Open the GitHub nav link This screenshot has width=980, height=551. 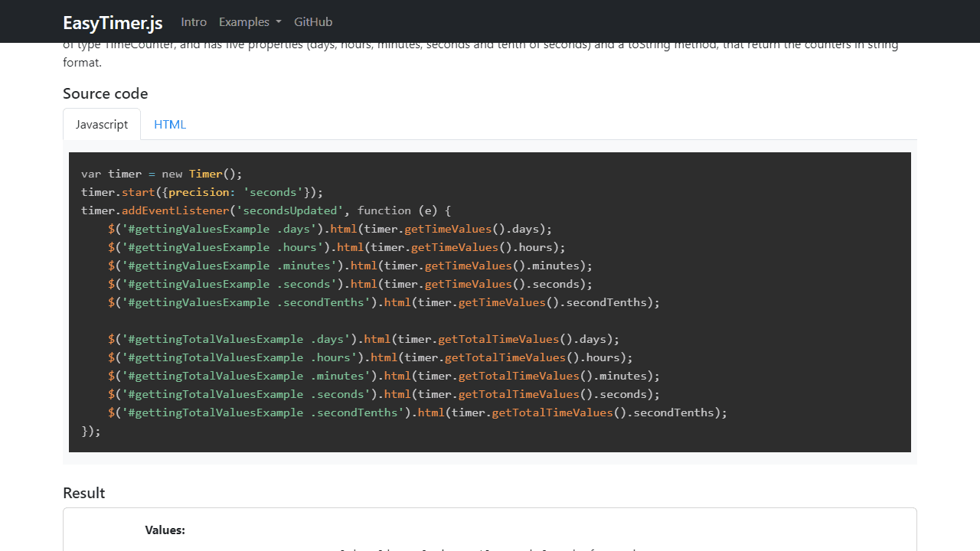tap(313, 22)
